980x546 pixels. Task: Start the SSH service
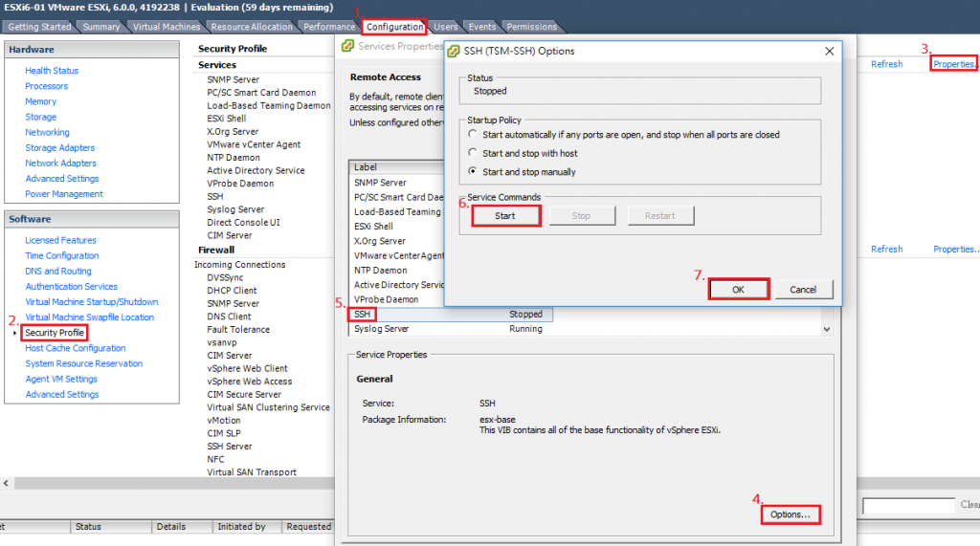point(505,216)
